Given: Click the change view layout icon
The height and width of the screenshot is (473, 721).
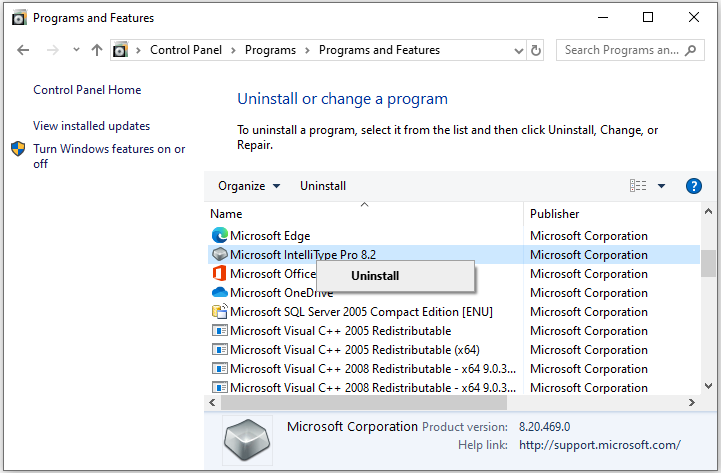Looking at the screenshot, I should (638, 186).
